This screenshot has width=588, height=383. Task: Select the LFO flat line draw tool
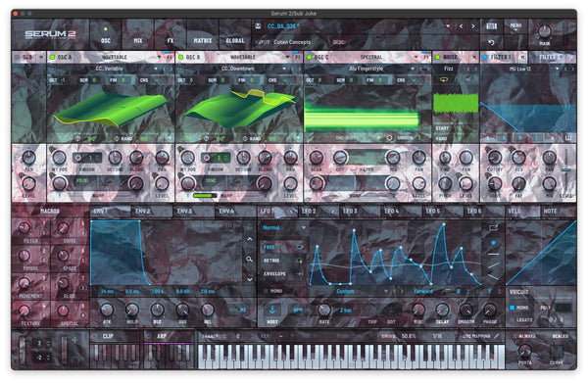(493, 254)
